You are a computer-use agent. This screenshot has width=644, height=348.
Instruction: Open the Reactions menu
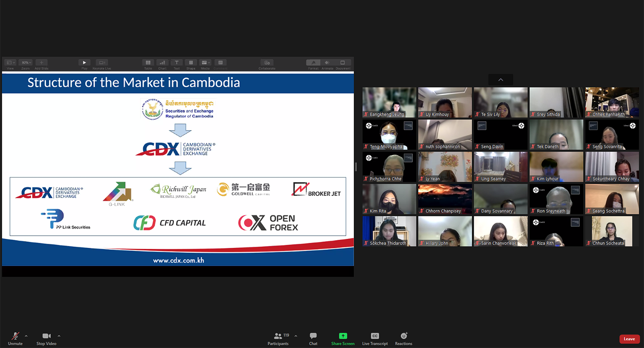(x=403, y=339)
